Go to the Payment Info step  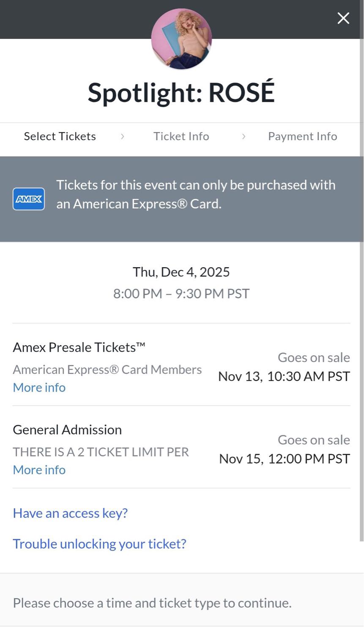click(x=302, y=136)
